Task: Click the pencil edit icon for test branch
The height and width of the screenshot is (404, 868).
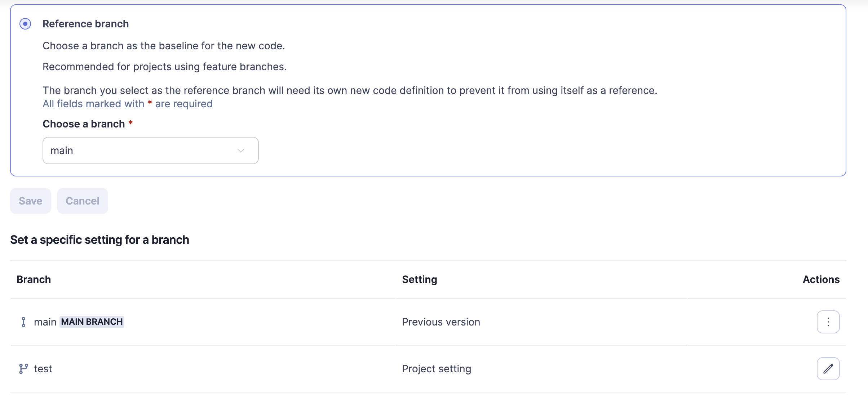Action: (828, 369)
